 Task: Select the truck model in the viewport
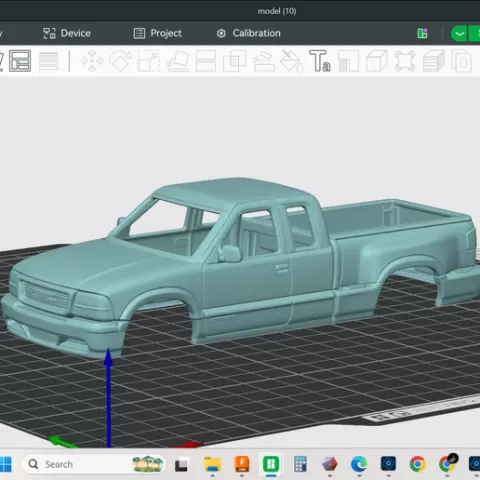240,267
